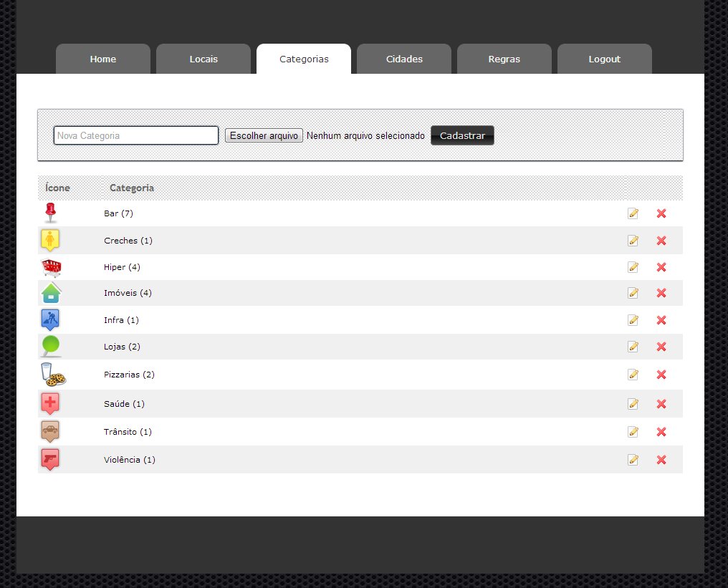Screen dimensions: 728x588
Task: Click the Logout tab
Action: pos(605,59)
